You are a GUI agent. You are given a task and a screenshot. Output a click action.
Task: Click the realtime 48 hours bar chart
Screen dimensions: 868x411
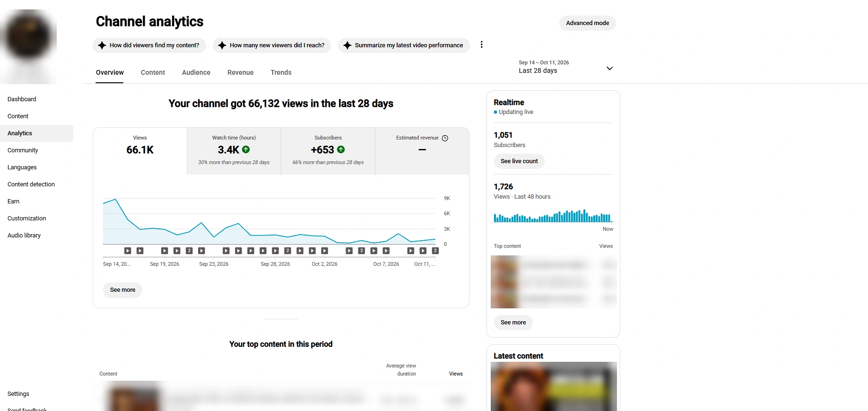tap(553, 216)
